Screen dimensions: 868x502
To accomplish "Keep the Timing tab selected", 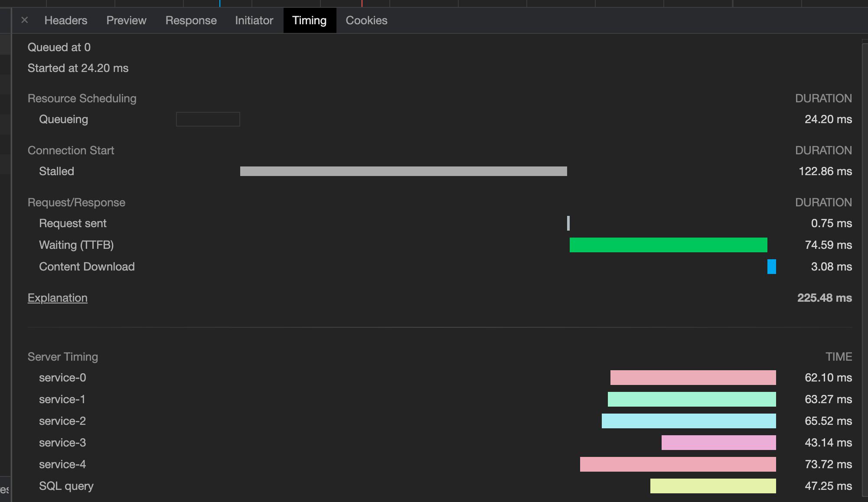I will tap(309, 20).
